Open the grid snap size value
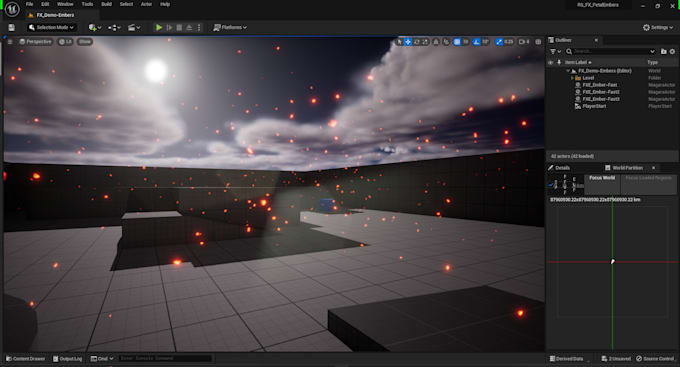This screenshot has width=680, height=367. pyautogui.click(x=465, y=42)
